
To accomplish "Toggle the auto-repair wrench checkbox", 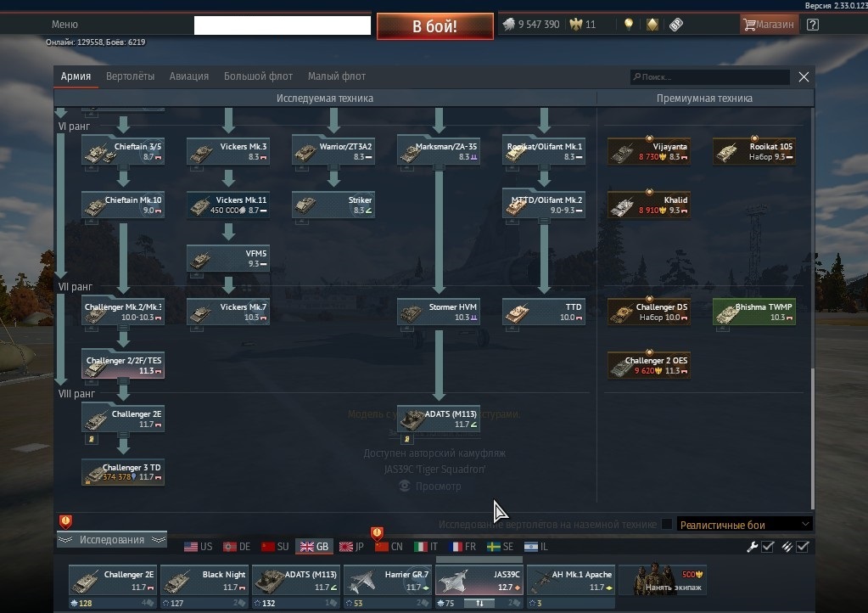I will pos(767,547).
